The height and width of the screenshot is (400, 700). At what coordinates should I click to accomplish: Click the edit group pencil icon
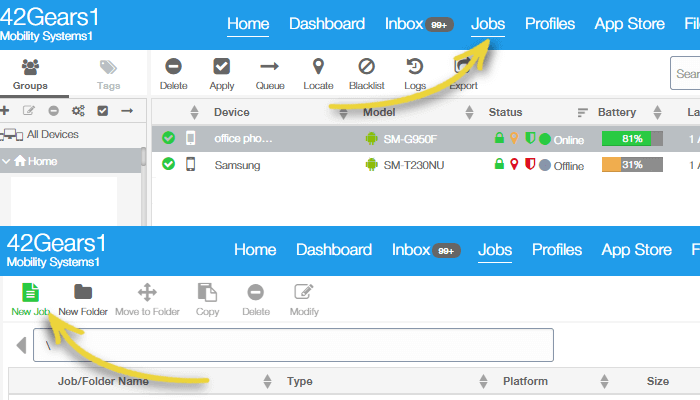pos(29,110)
